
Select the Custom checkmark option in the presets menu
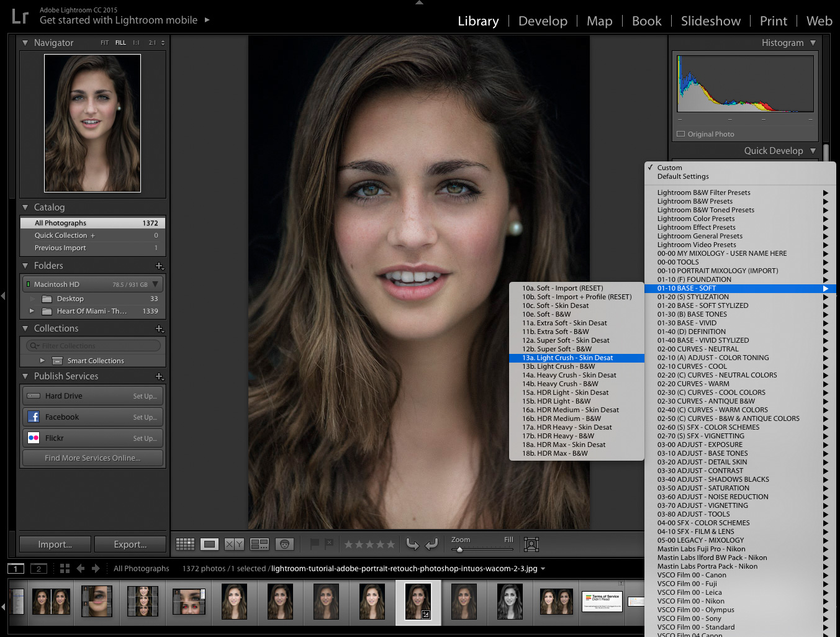click(x=669, y=167)
